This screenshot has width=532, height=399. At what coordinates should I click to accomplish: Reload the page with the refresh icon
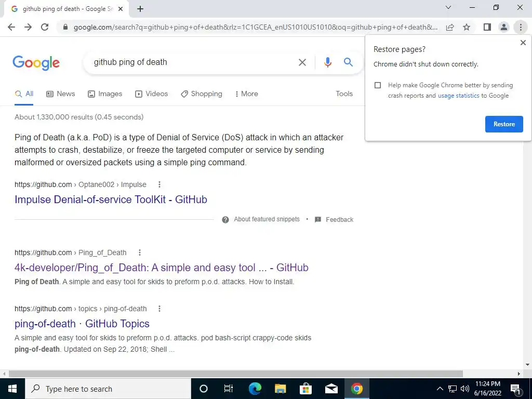tap(45, 27)
